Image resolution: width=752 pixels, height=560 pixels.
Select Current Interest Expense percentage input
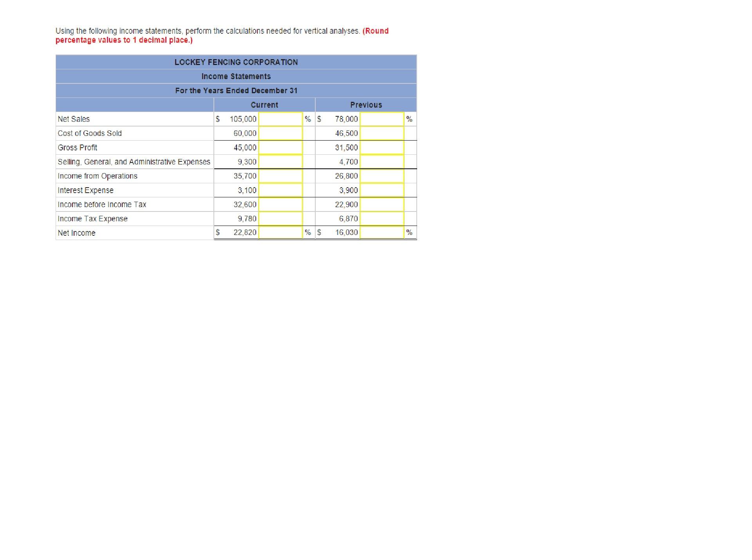click(280, 190)
